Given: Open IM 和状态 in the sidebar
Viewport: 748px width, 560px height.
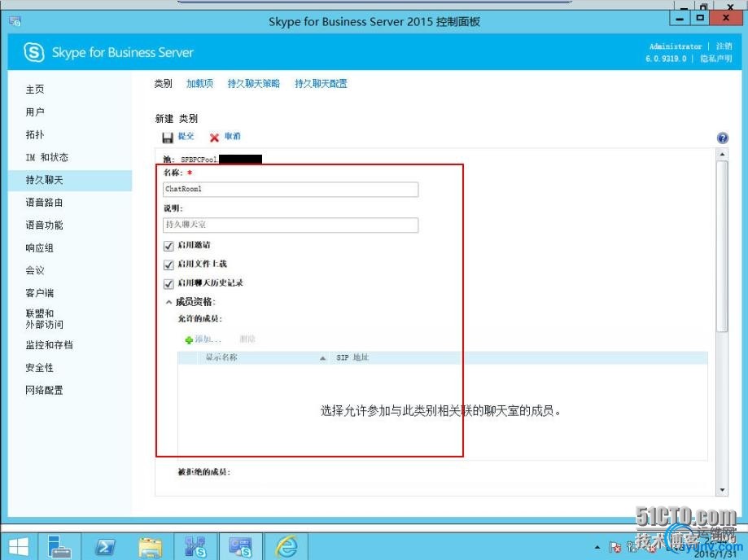Looking at the screenshot, I should [46, 157].
